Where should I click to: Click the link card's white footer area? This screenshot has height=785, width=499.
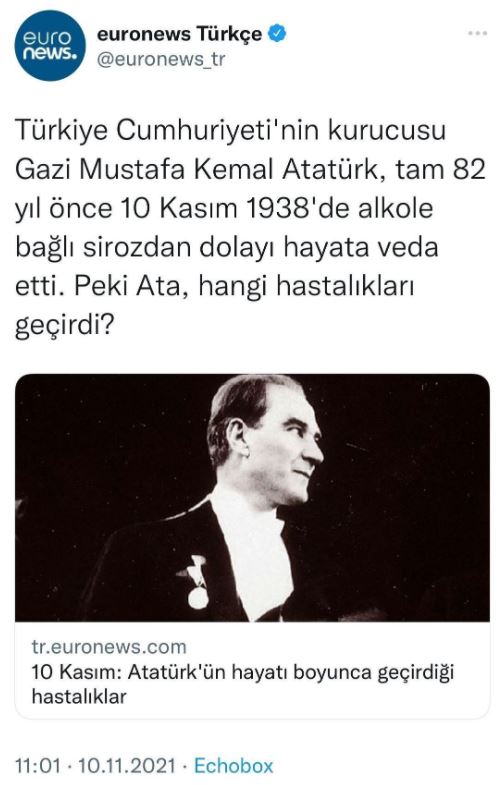click(252, 671)
